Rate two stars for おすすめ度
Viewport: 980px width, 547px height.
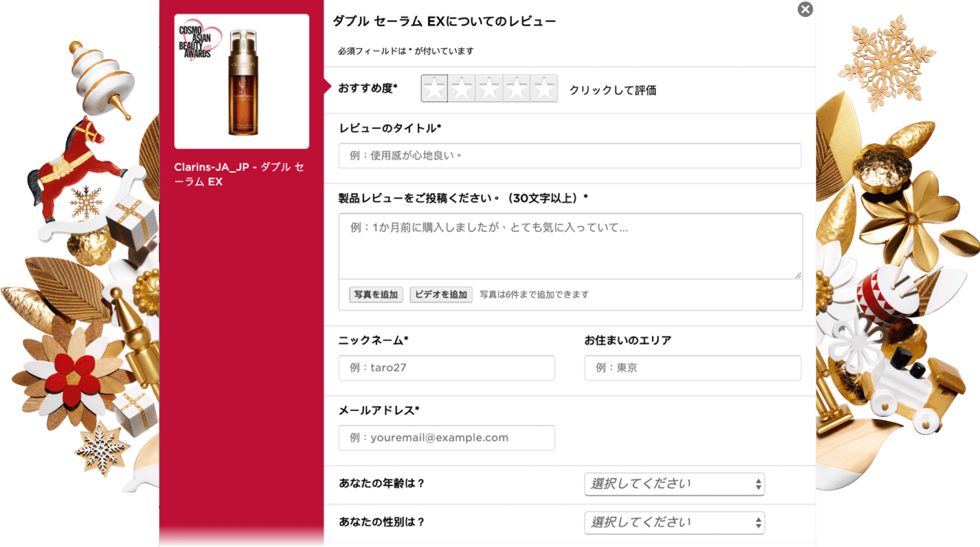click(462, 89)
